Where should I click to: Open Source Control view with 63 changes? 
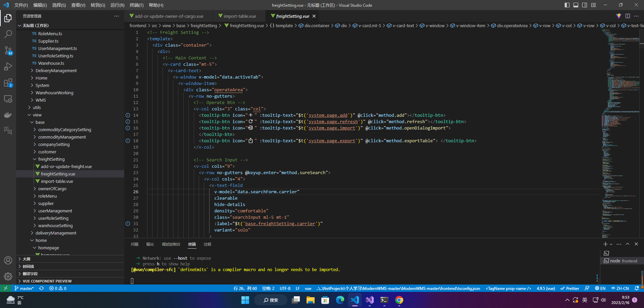click(x=8, y=51)
